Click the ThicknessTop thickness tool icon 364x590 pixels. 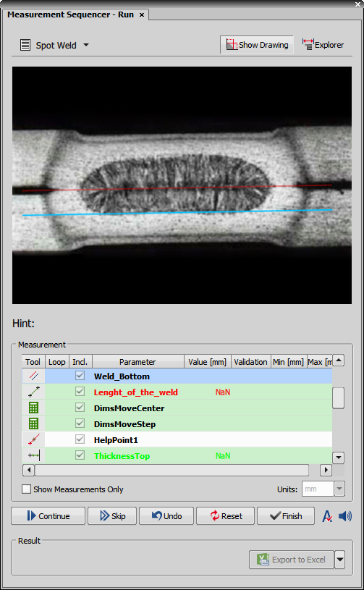coord(33,455)
